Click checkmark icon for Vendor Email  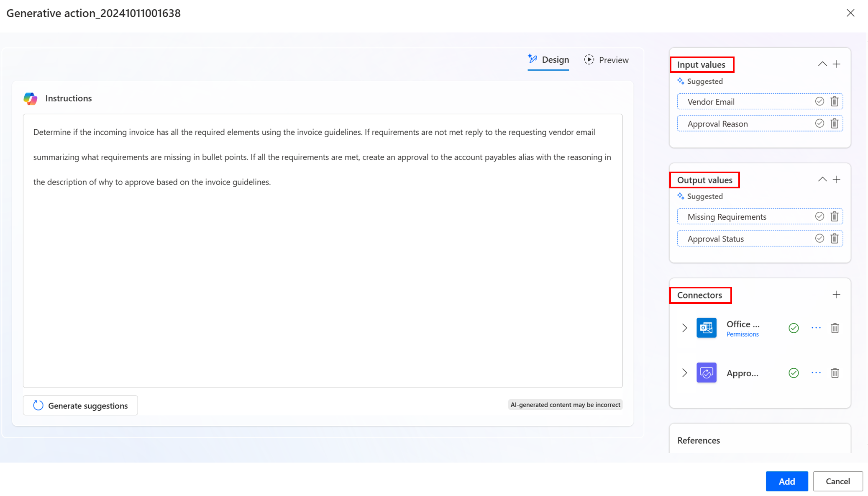(x=820, y=101)
